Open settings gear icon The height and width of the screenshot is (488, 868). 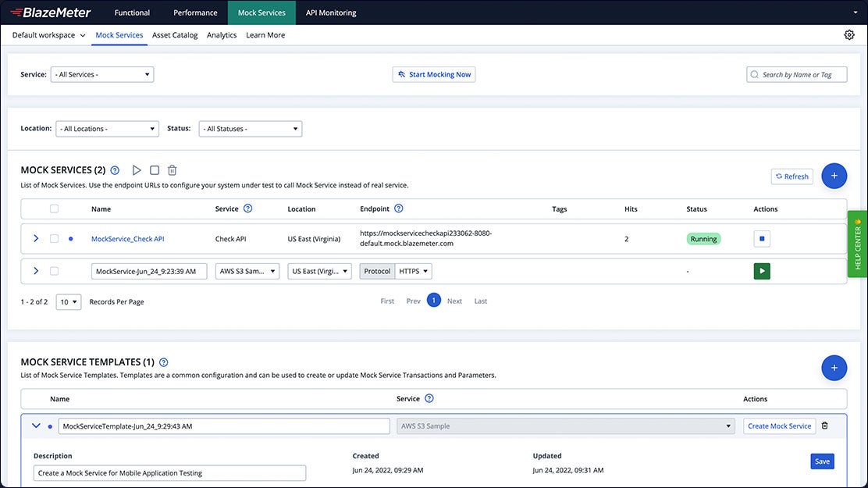(x=849, y=35)
